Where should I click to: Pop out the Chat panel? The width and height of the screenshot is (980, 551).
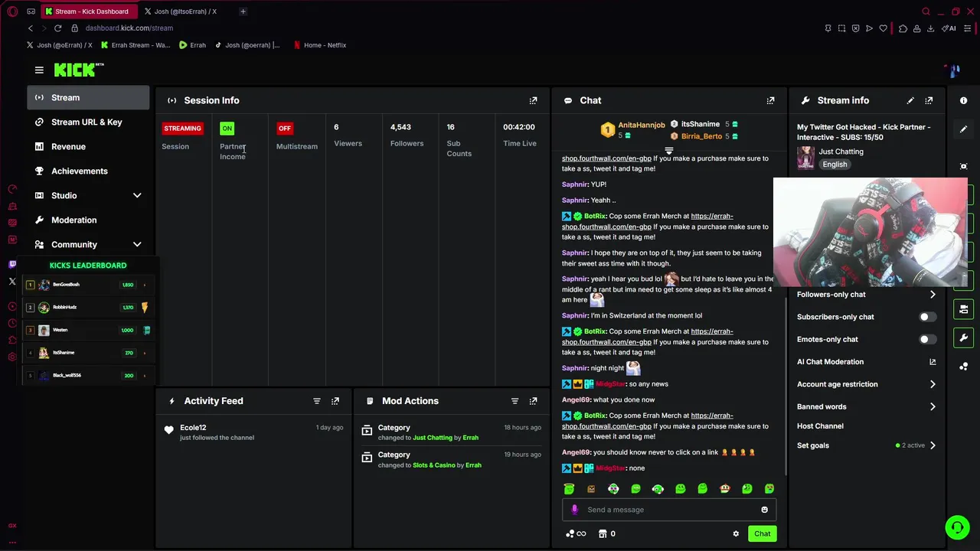[771, 100]
